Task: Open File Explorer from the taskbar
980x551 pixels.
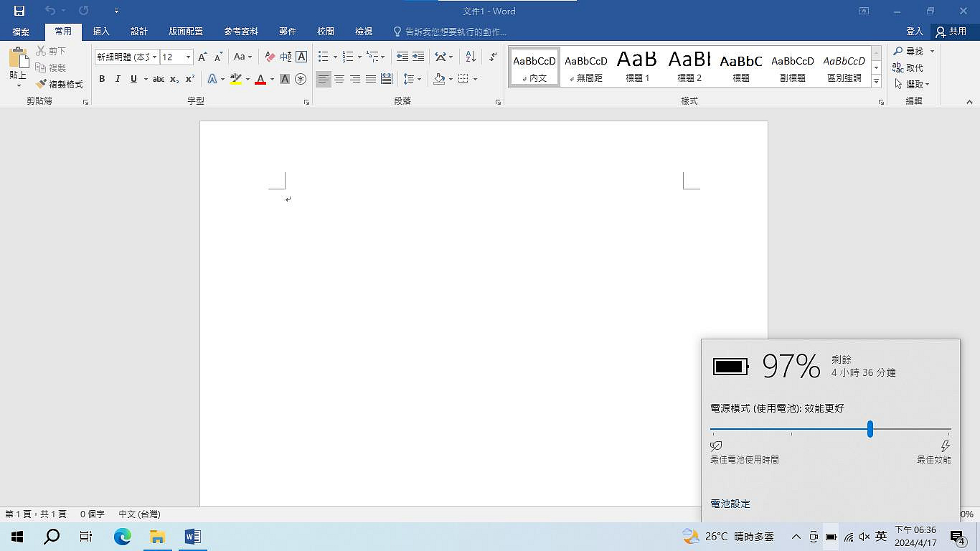Action: click(x=157, y=537)
